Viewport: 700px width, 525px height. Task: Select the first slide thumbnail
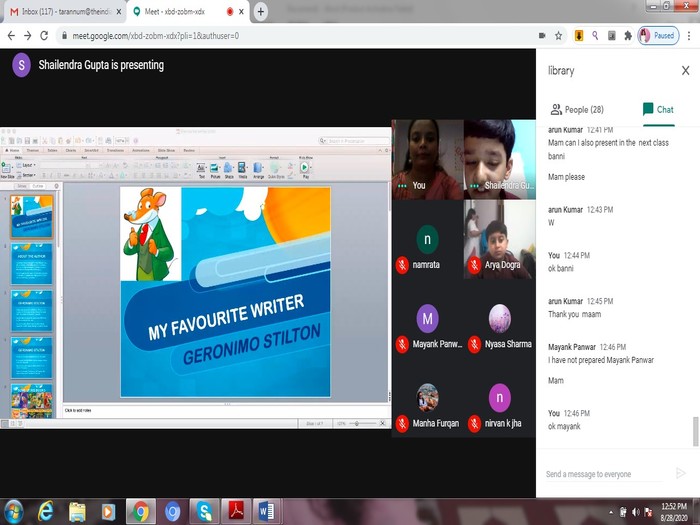coord(31,217)
